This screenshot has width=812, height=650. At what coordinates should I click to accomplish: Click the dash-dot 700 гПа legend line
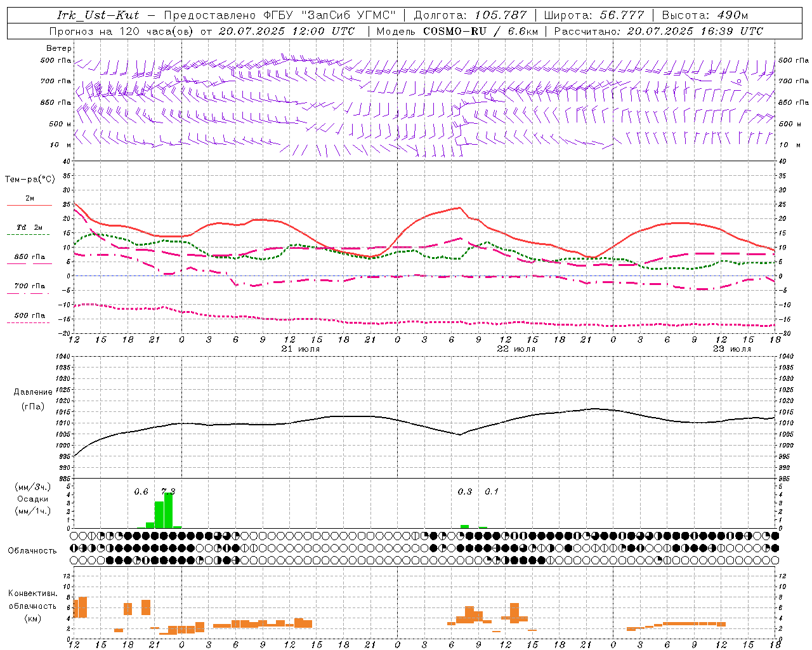point(28,293)
